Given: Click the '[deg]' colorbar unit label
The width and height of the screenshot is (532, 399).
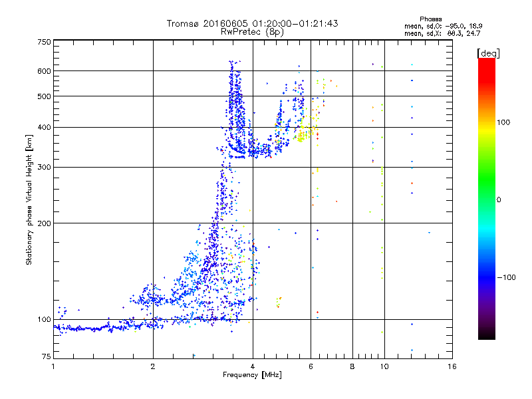Looking at the screenshot, I should [x=488, y=53].
